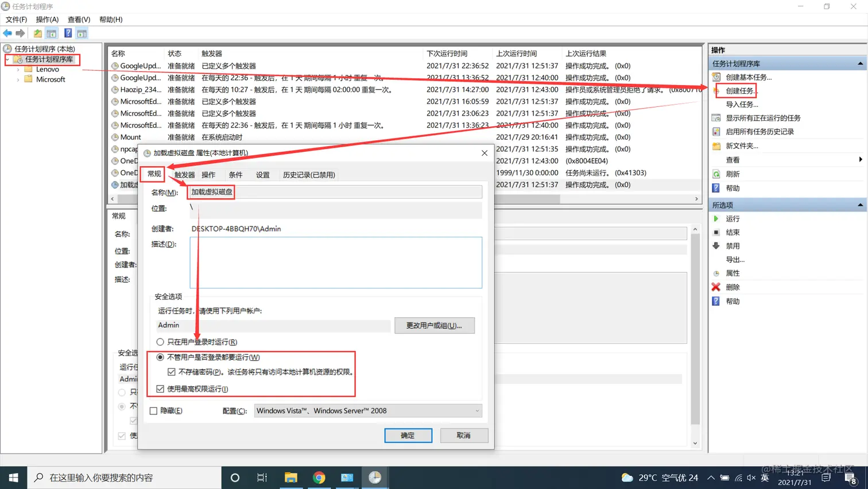
Task: Expand the Lenovo folder node
Action: point(18,70)
